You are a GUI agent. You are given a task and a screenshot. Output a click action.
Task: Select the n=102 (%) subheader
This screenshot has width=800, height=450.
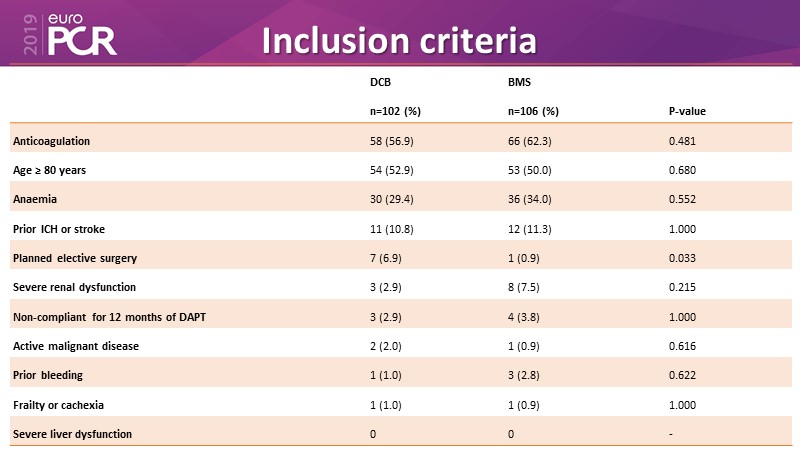point(395,111)
